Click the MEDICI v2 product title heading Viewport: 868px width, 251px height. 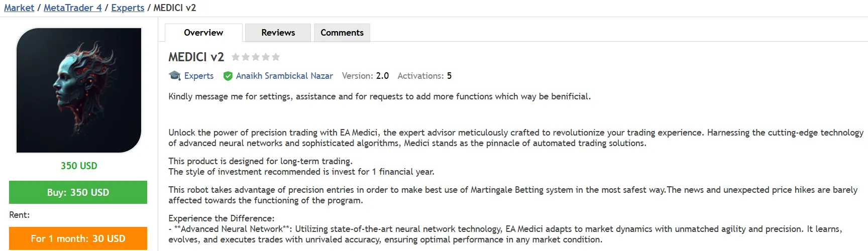click(196, 57)
